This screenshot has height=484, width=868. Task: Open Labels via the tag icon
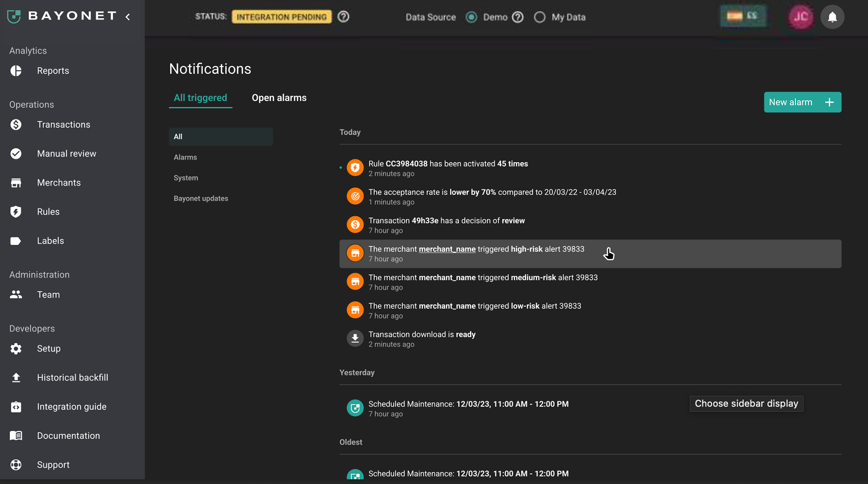coord(16,241)
